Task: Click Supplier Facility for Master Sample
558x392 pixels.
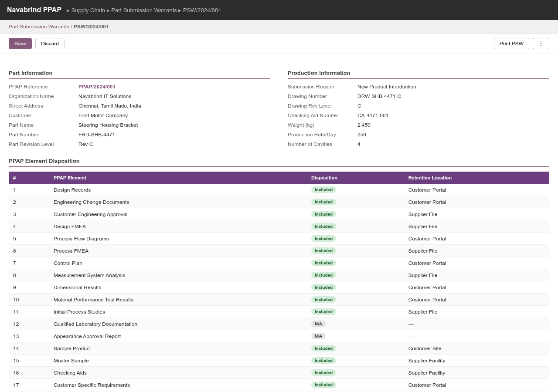Action: click(x=426, y=361)
